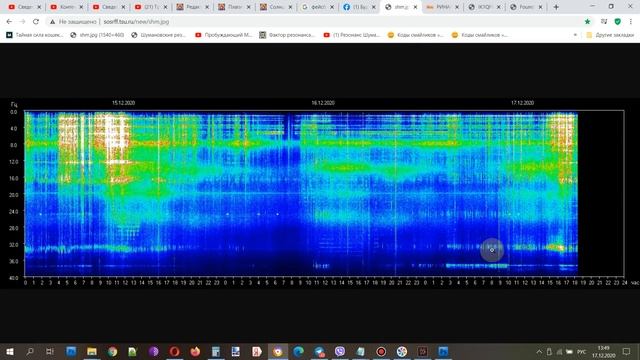Switch to the '(21)' YouTube tab

click(151, 7)
